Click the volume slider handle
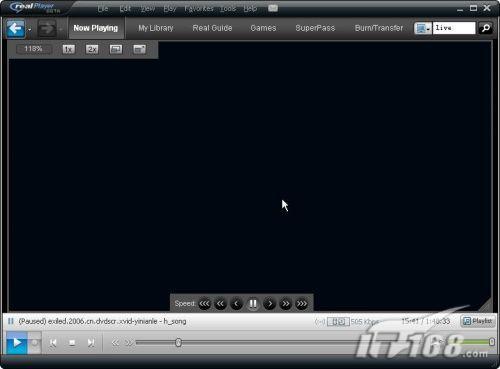This screenshot has height=369, width=500. 492,342
